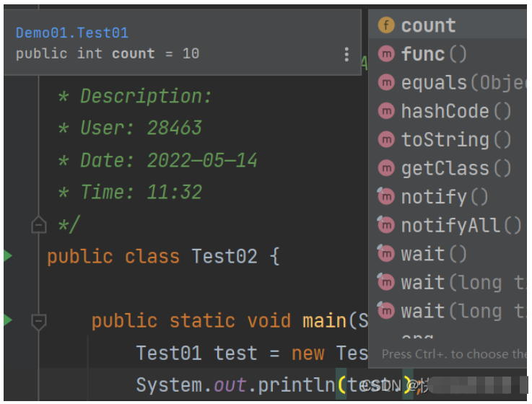Screen dimensions: 532x404
Task: Run the Test02 class via the gutter arrow
Action: point(7,256)
